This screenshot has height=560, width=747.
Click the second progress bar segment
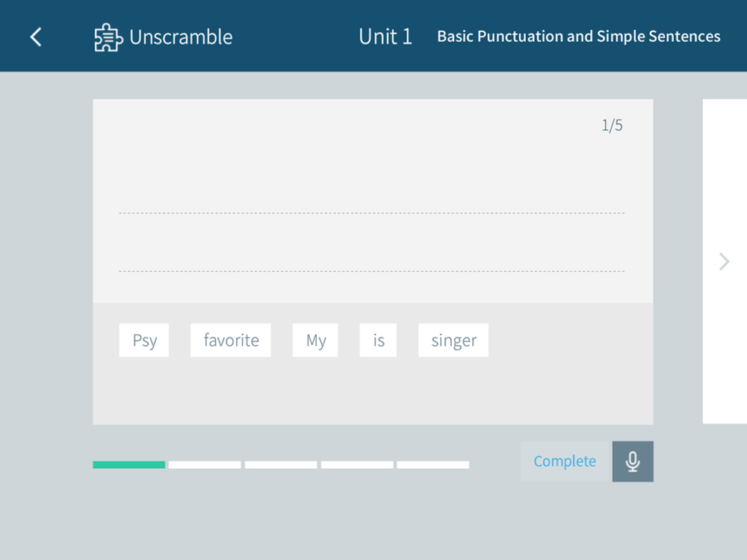click(205, 464)
